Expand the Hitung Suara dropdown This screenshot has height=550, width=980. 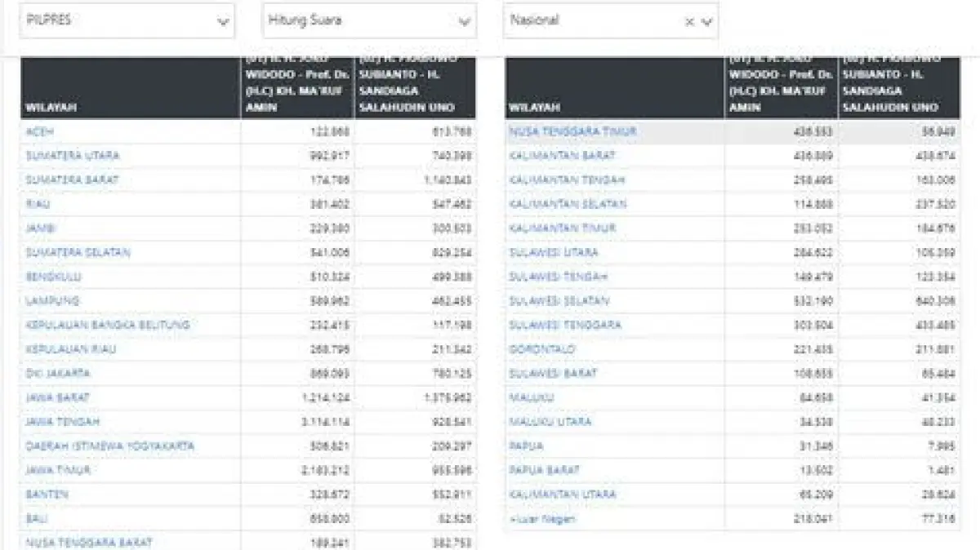pyautogui.click(x=369, y=21)
